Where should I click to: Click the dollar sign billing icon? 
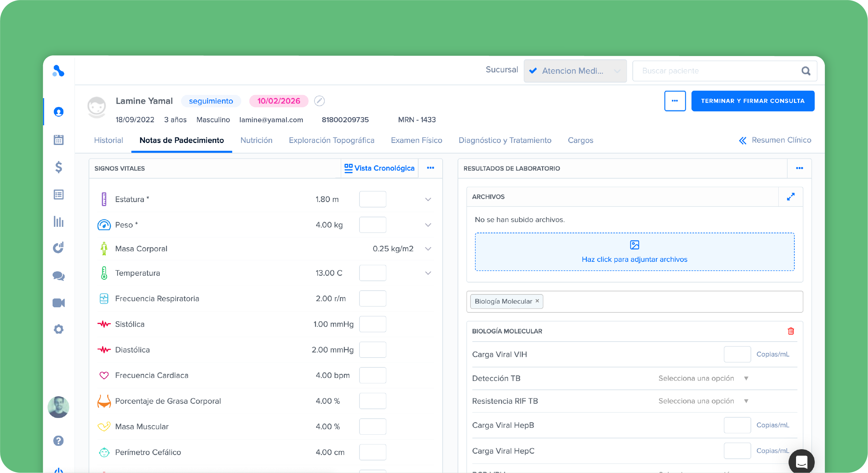coord(58,167)
